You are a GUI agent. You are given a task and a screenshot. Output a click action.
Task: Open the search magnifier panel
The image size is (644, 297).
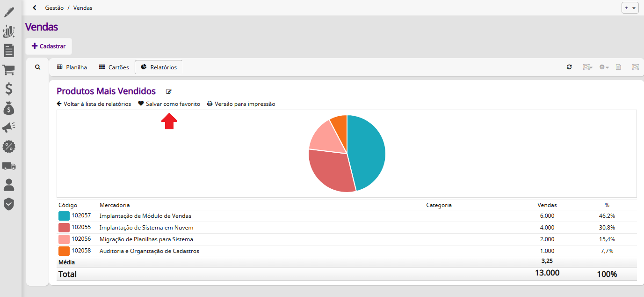[x=38, y=67]
